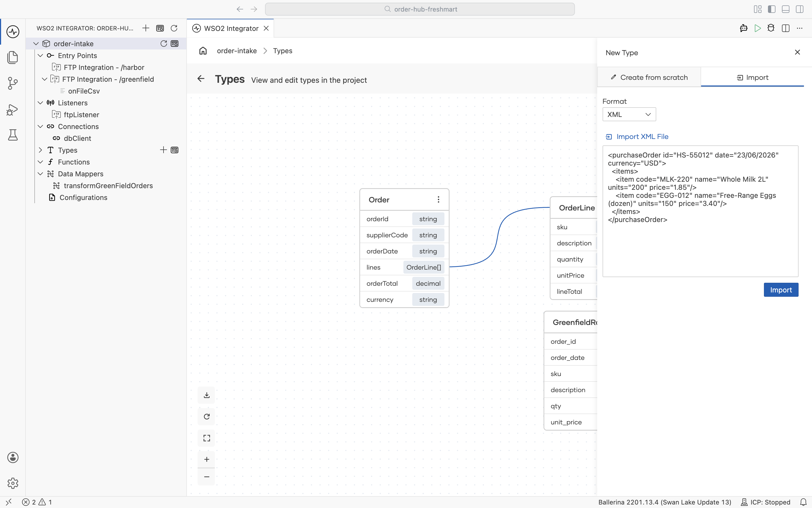
Task: Open the Order type options menu
Action: [x=438, y=199]
